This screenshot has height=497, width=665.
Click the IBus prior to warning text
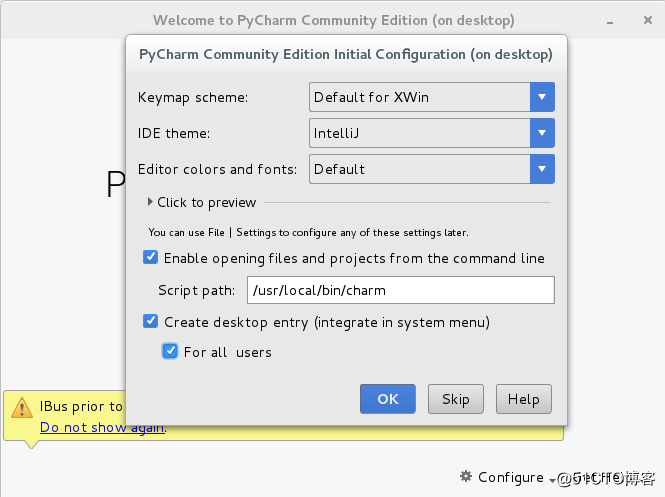click(81, 406)
